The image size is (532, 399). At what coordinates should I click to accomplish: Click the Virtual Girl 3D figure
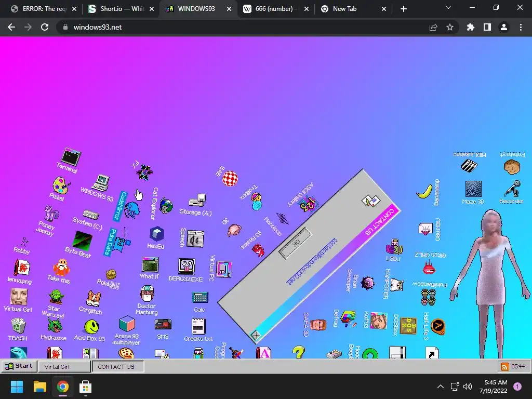(x=491, y=283)
